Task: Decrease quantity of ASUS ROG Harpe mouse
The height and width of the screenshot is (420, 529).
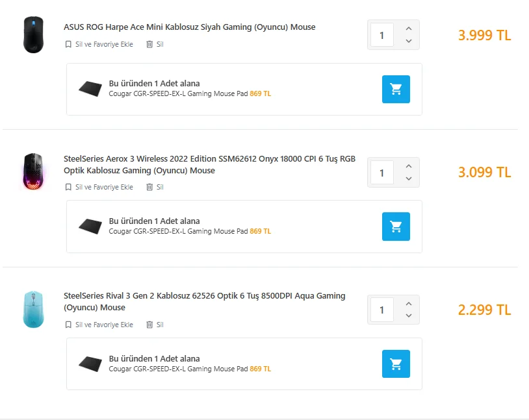Action: [409, 41]
